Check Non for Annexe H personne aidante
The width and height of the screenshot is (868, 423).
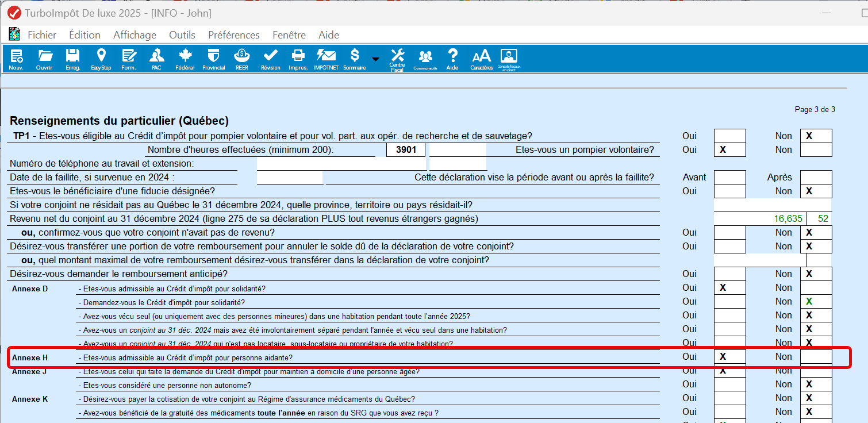click(816, 357)
